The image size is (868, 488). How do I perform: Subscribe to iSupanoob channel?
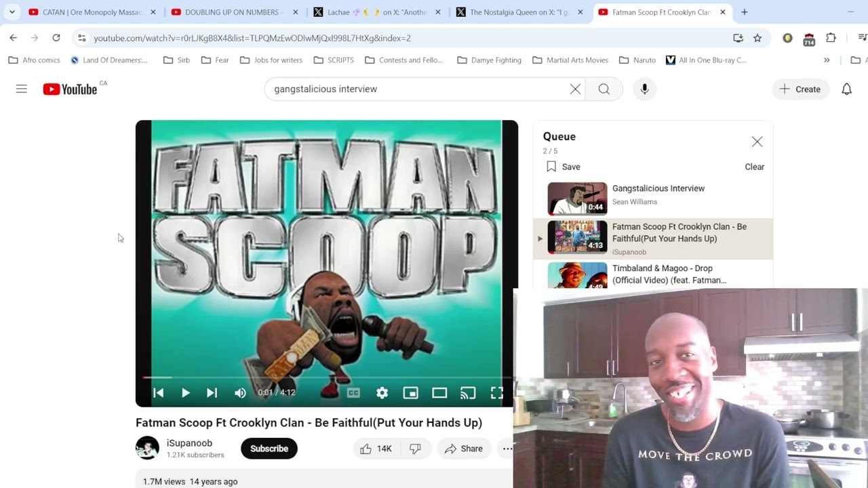point(269,449)
